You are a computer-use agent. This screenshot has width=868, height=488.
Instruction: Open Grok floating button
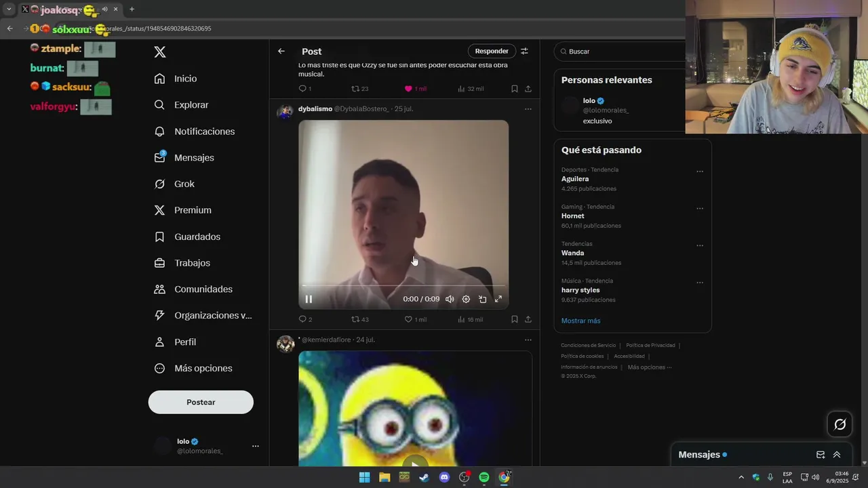coord(840,424)
